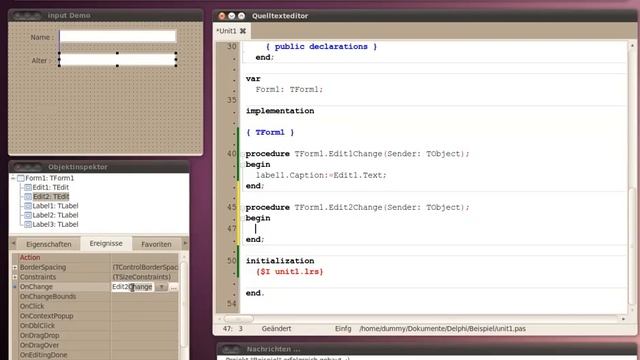Switch to the Ereignisse tab
Viewport: 640px width, 360px height.
106,243
